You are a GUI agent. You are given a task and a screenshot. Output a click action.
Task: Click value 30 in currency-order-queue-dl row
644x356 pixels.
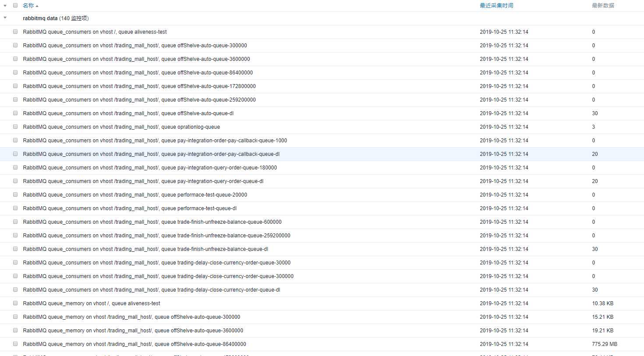coord(595,290)
